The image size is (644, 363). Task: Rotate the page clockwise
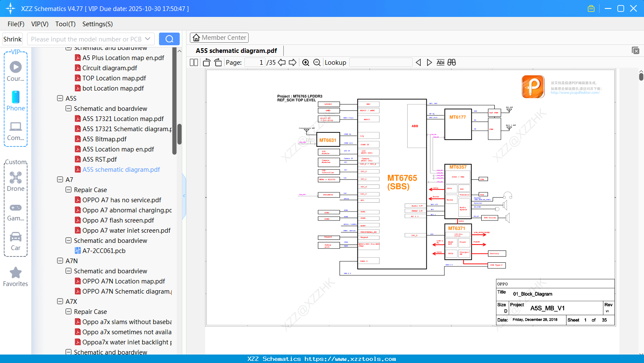click(x=218, y=63)
